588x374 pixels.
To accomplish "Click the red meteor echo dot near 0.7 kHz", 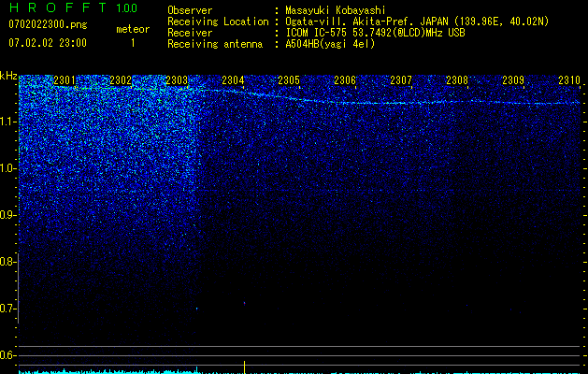I will pos(245,302).
